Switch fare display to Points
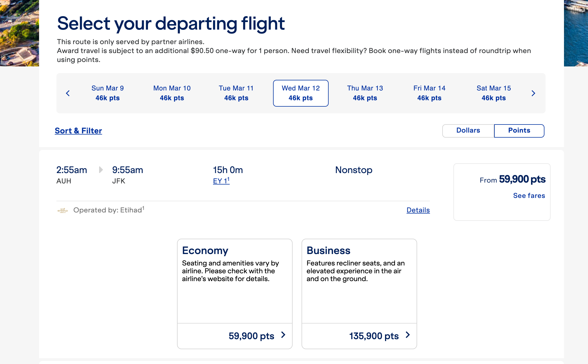Viewport: 588px width, 364px height. [519, 131]
